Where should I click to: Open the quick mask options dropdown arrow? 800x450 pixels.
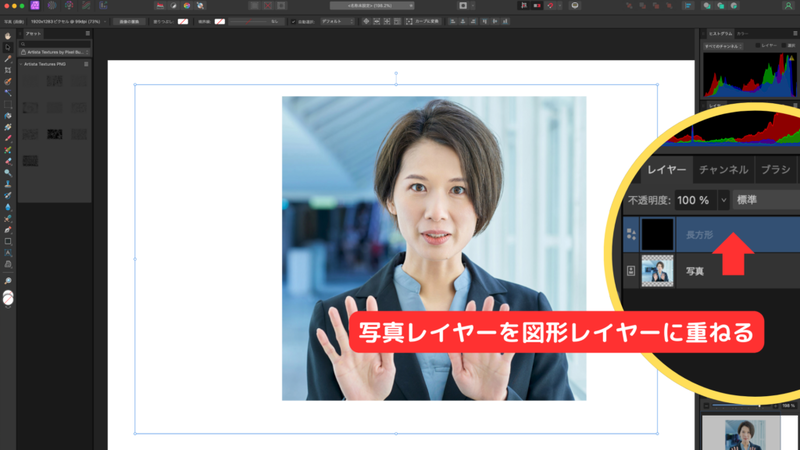(x=473, y=6)
